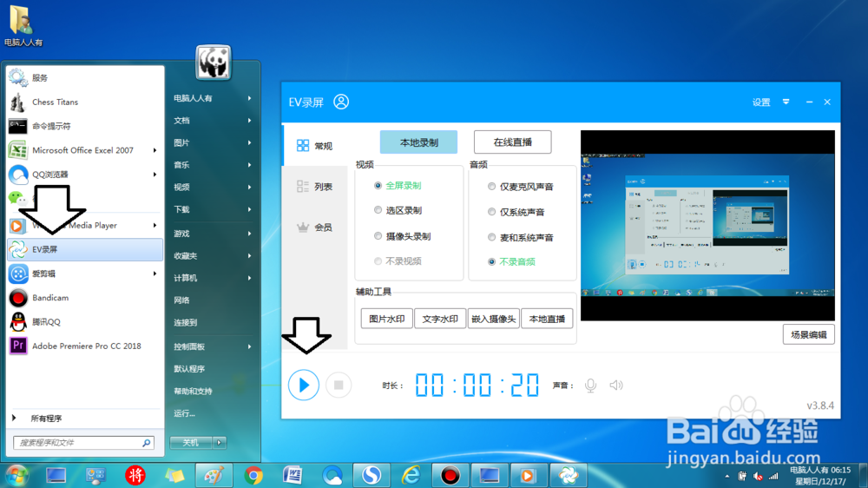Select the 在线直播 mode

(513, 142)
